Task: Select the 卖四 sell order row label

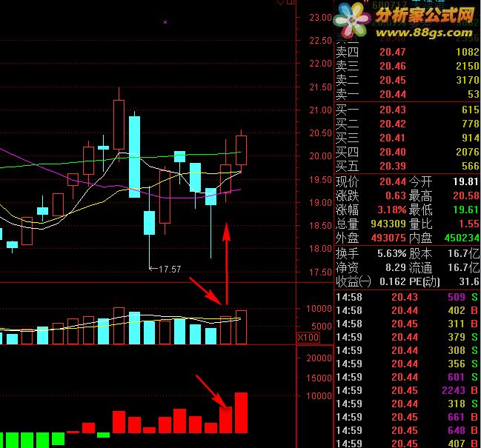Action: point(347,52)
